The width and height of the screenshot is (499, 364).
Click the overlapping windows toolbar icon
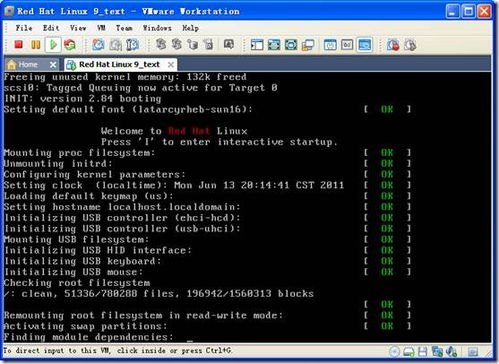(308, 45)
